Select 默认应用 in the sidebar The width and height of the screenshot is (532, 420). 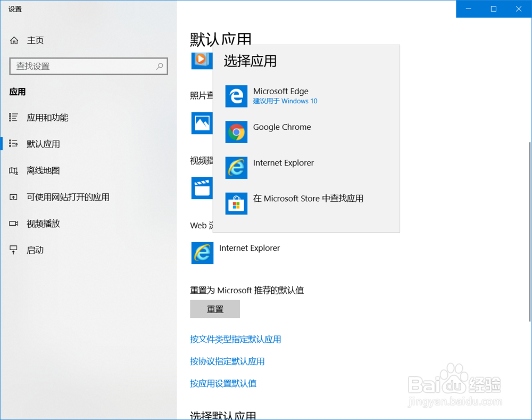pos(44,144)
